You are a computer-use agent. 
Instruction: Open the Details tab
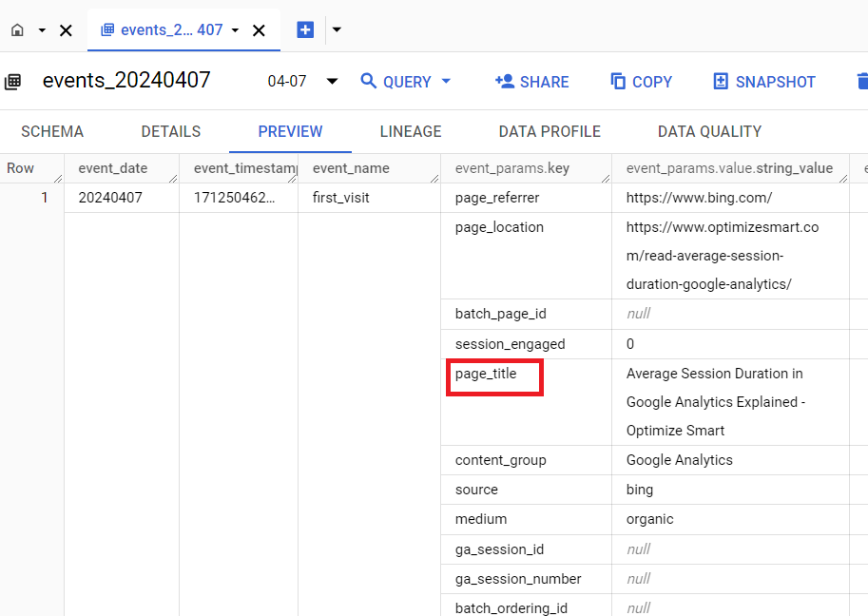tap(171, 131)
